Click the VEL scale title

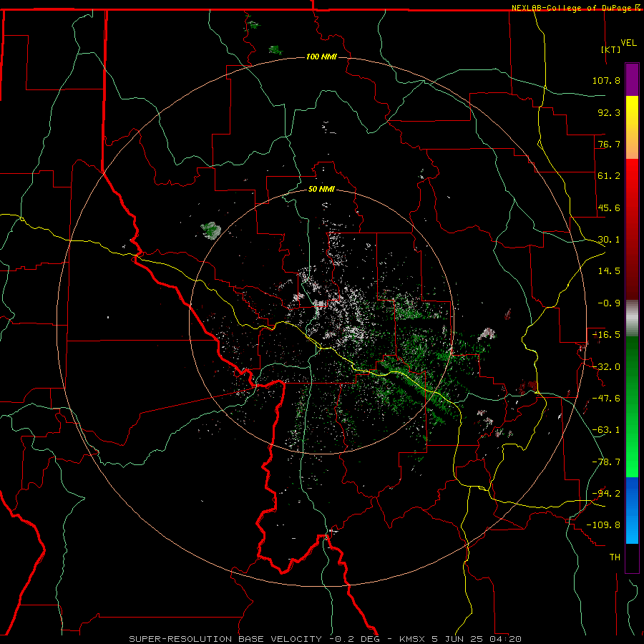pyautogui.click(x=628, y=43)
